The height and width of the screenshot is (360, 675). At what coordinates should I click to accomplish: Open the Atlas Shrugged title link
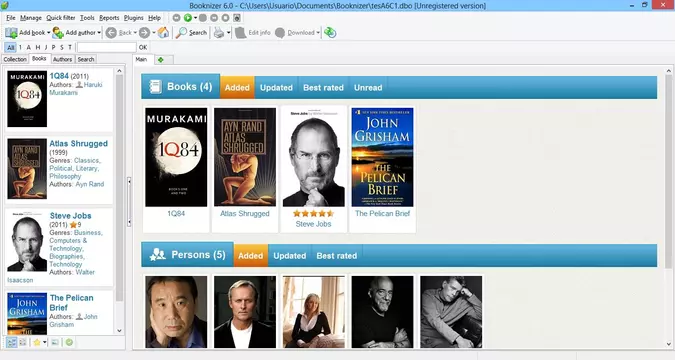78,143
